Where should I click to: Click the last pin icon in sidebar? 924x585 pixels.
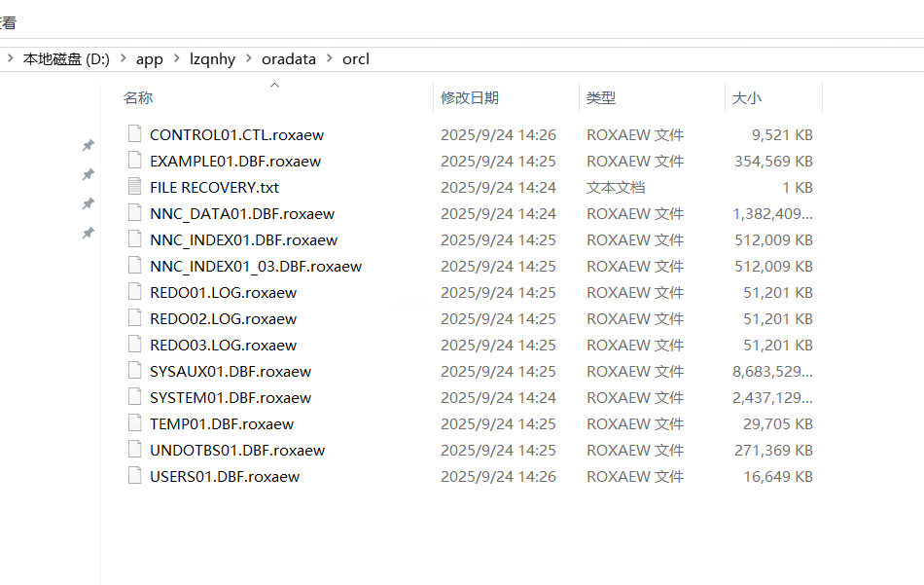click(88, 233)
